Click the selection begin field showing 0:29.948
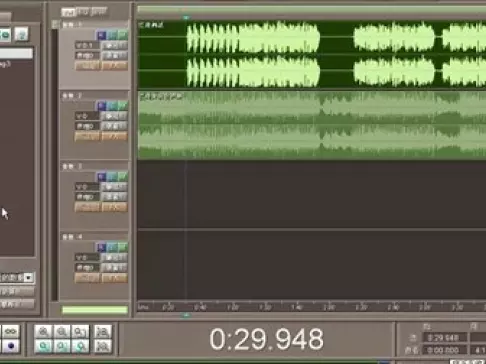 pyautogui.click(x=445, y=338)
